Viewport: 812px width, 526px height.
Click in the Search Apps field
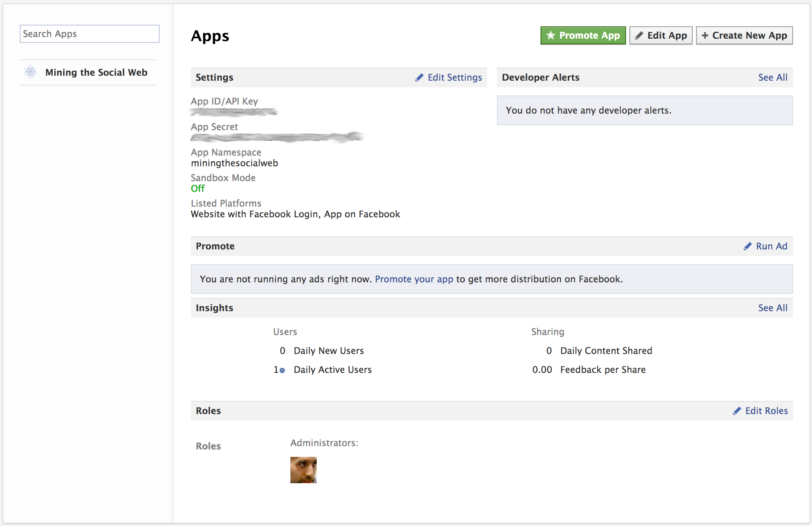tap(89, 34)
